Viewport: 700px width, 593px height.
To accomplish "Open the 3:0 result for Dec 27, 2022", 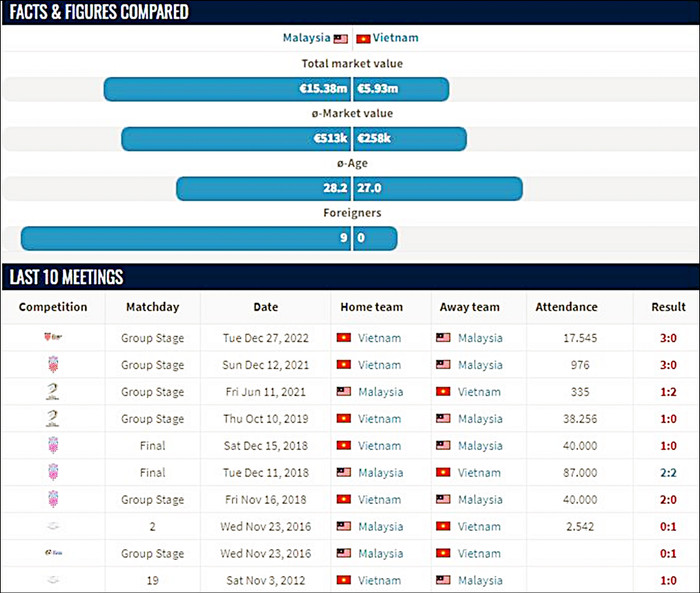I will (668, 338).
